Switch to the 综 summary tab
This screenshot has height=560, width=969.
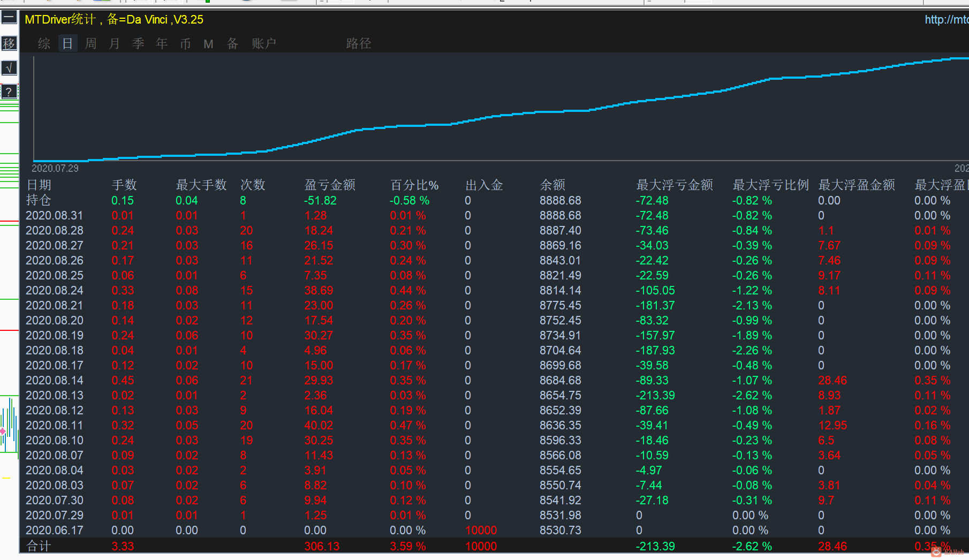point(44,43)
